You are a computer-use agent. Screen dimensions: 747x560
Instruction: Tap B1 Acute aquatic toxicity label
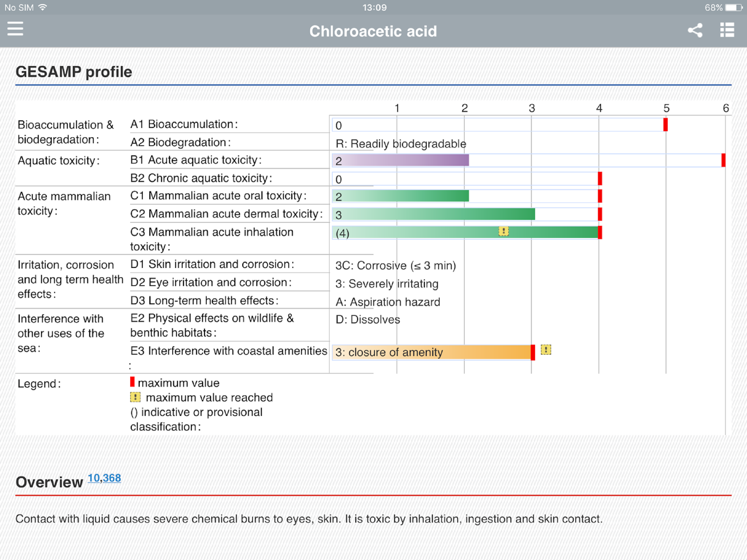point(196,160)
